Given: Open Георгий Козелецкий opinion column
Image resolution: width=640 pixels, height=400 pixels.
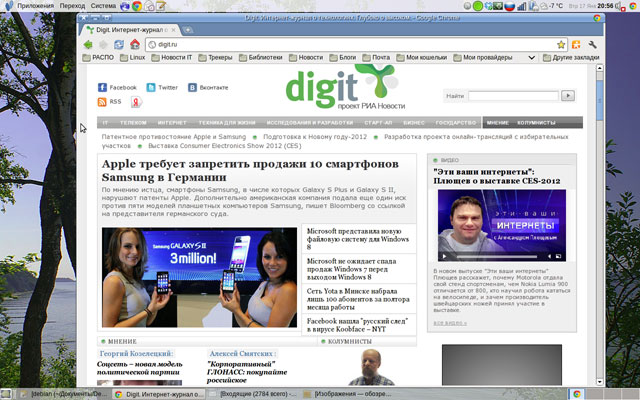Looking at the screenshot, I should [136, 353].
